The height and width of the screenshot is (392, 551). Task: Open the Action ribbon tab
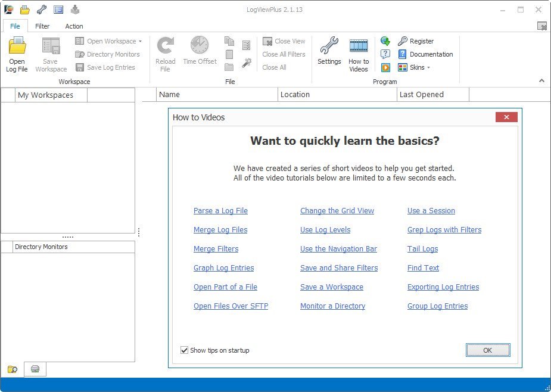[x=74, y=26]
